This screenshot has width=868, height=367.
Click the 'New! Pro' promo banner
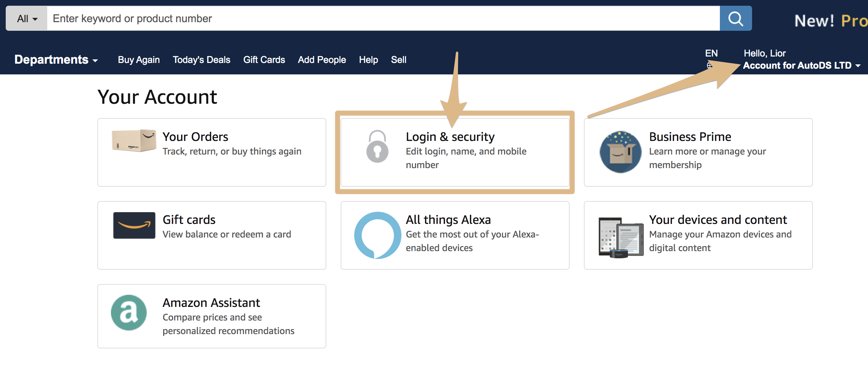pyautogui.click(x=831, y=21)
